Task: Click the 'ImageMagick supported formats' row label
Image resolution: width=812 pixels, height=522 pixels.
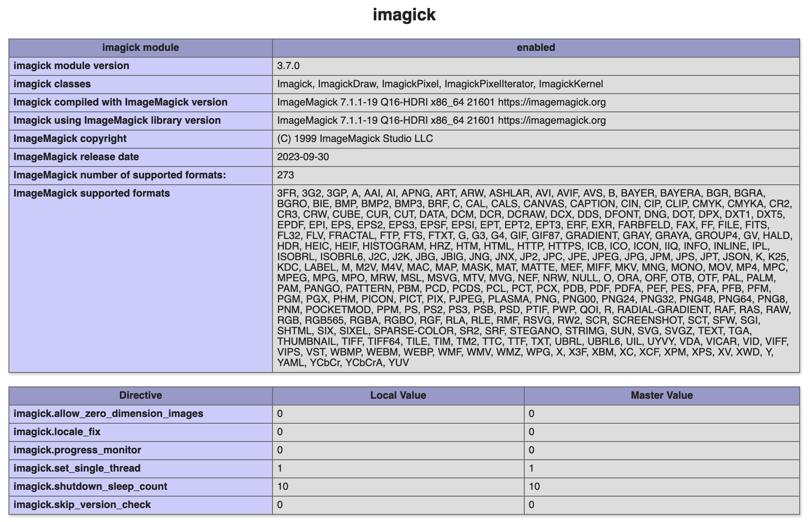Action: 92,193
